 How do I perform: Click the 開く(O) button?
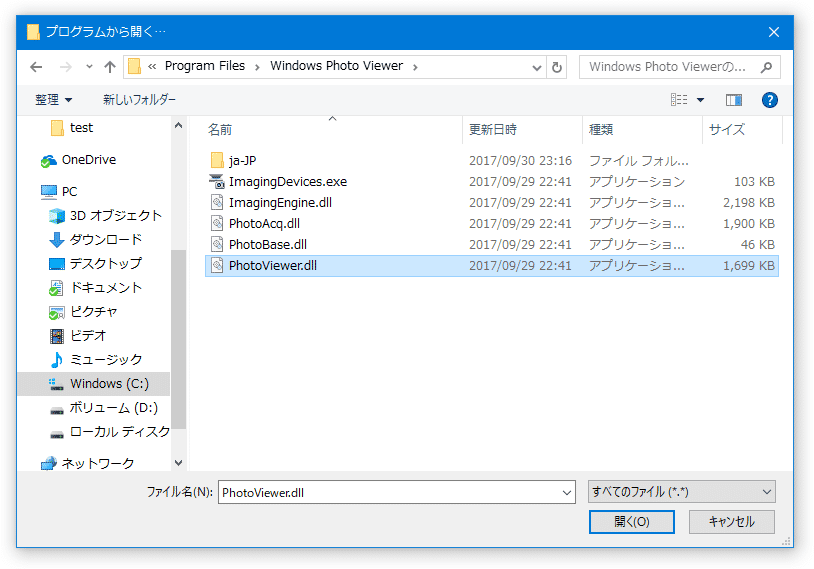tap(632, 522)
